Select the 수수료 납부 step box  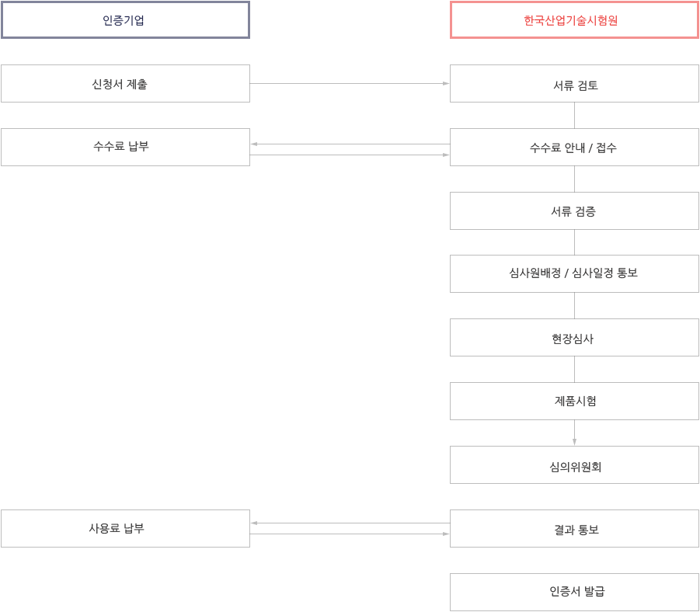(125, 148)
